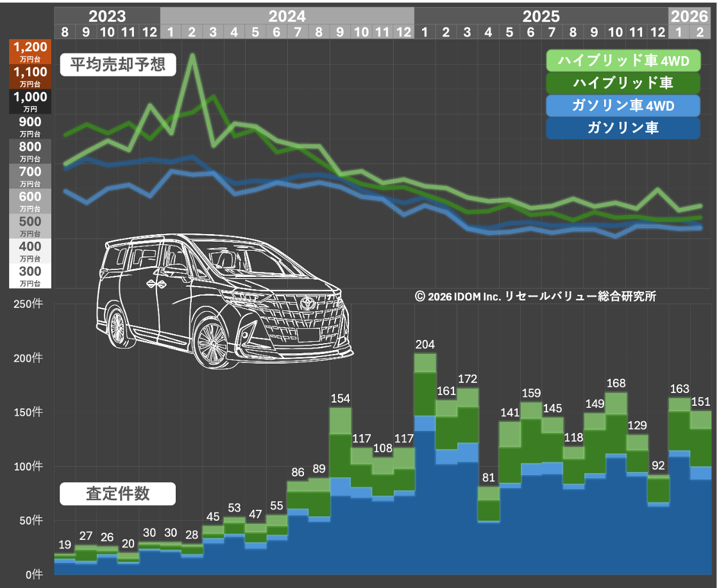Toggle the dark green ハイブリッド車 legend entry

tap(623, 83)
